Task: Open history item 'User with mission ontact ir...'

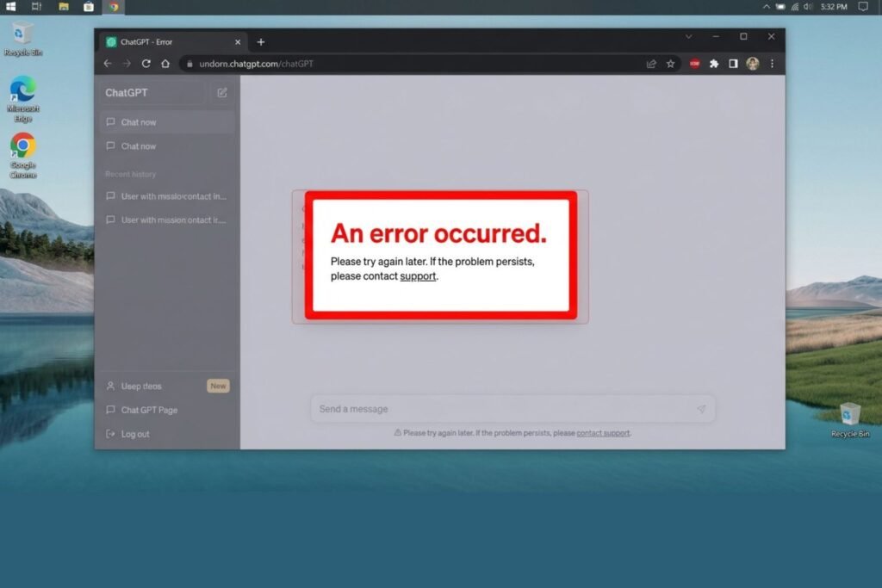Action: click(x=167, y=220)
